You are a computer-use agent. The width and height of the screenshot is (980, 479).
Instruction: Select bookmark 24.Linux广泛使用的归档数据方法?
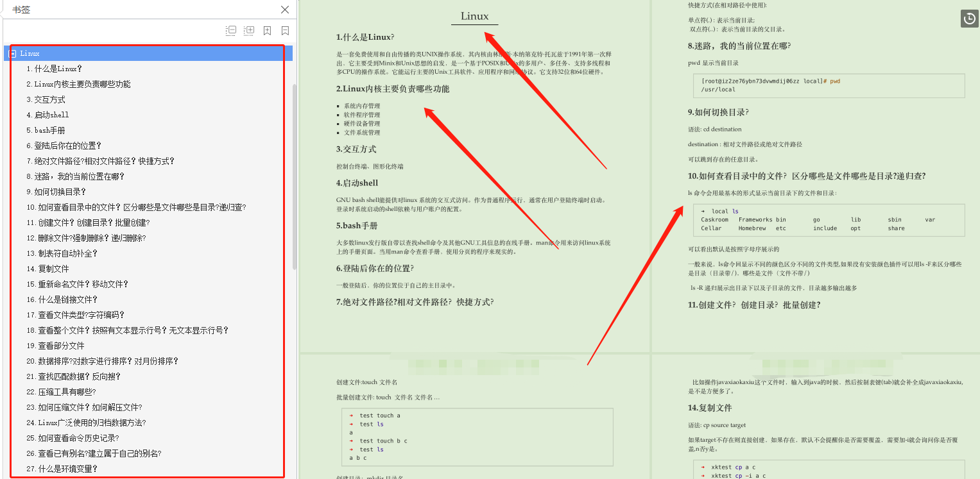[86, 423]
